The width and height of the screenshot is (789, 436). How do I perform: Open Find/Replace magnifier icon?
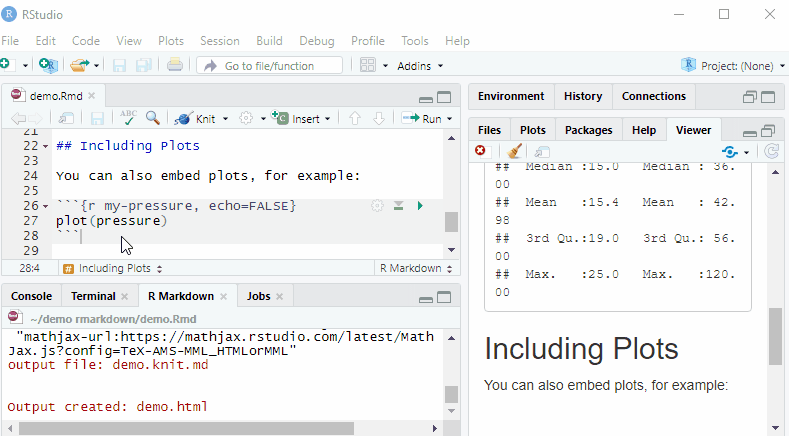[x=152, y=118]
